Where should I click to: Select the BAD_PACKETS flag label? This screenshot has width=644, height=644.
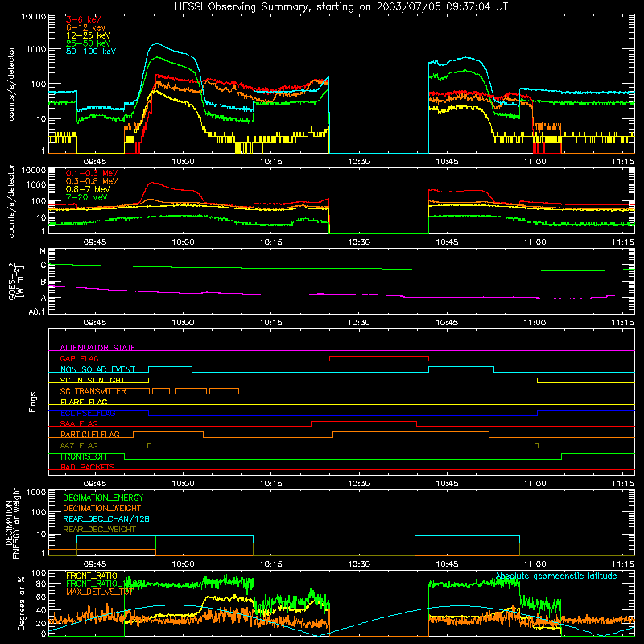point(88,468)
